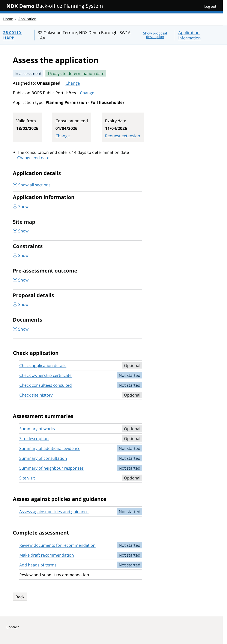
Task: Open Check ownership certificate task
Action: [45, 375]
